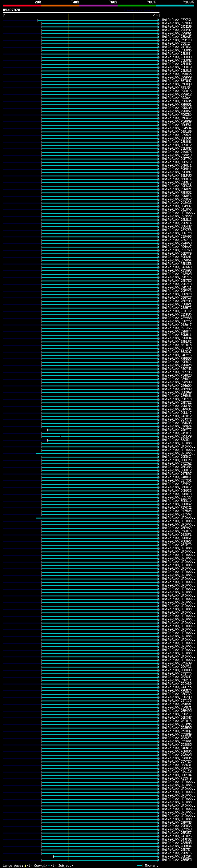Screen dimensions: 197x868
Task: Click the alignment bar for UniRef100_B6F294
Action: [x=106, y=857]
